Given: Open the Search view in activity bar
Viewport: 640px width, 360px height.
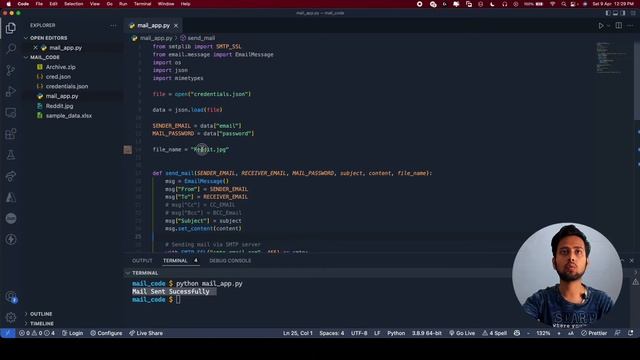Looking at the screenshot, I should [11, 49].
